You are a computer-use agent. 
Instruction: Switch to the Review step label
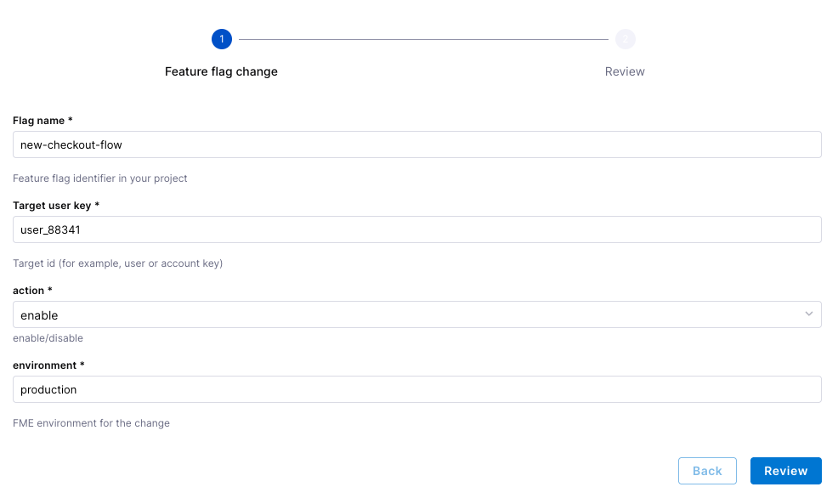point(625,71)
